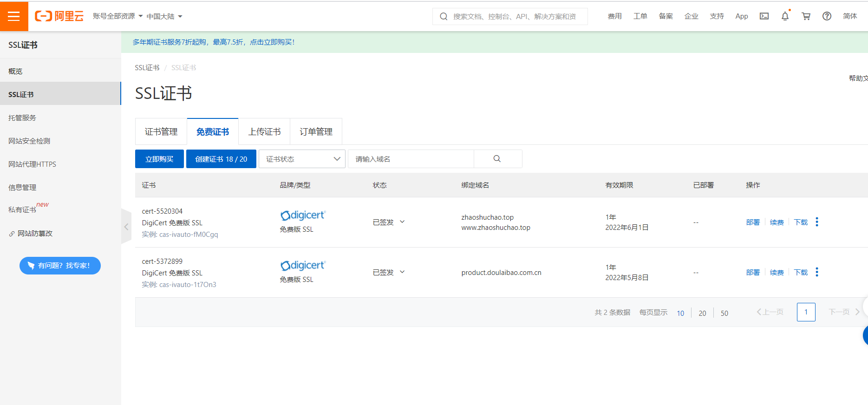The height and width of the screenshot is (405, 868).
Task: Open 订单管理 tab
Action: tap(316, 132)
